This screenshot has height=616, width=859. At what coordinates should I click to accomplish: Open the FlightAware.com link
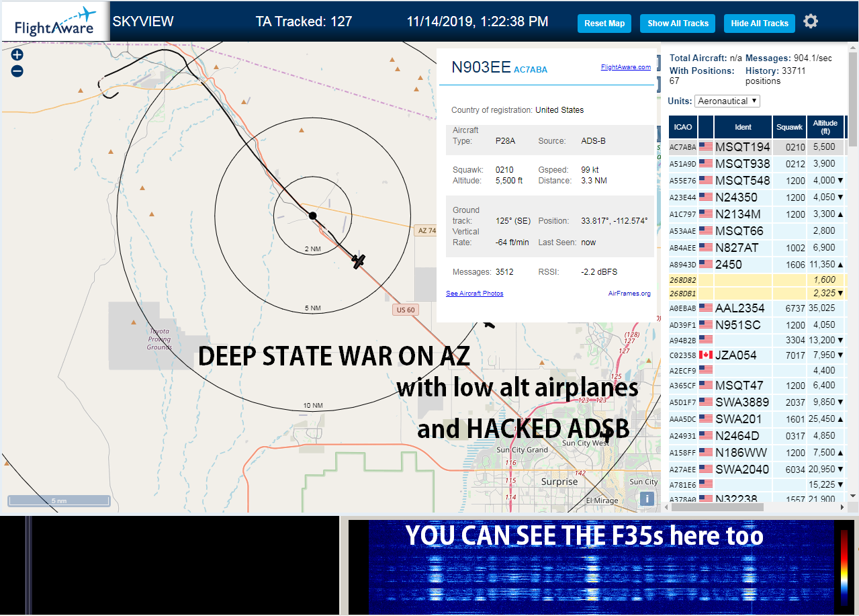click(x=625, y=67)
